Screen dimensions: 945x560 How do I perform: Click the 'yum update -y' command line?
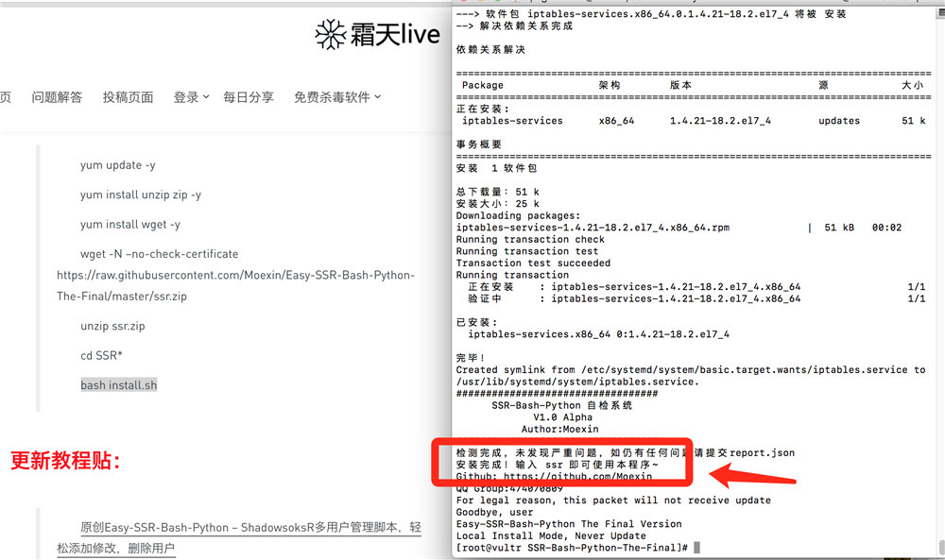pyautogui.click(x=117, y=165)
